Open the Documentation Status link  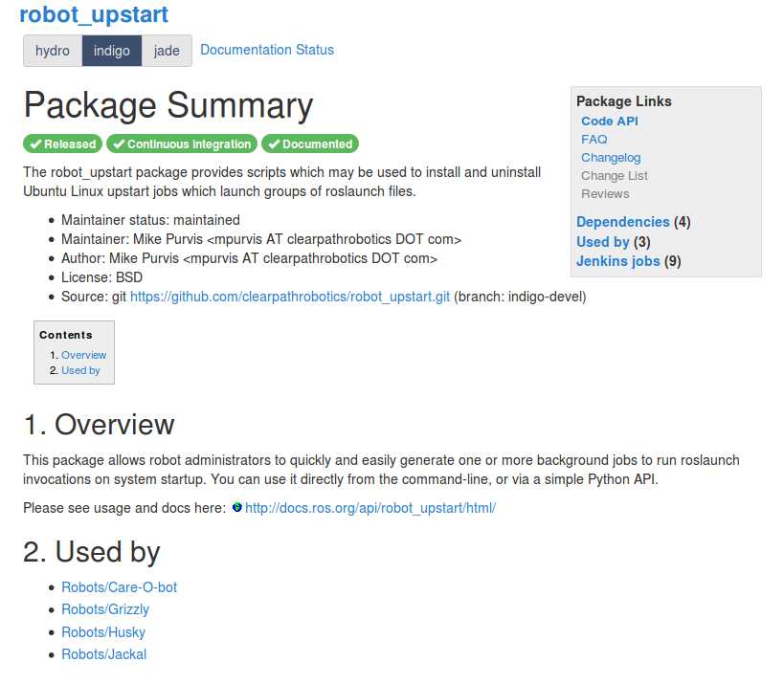tap(267, 50)
